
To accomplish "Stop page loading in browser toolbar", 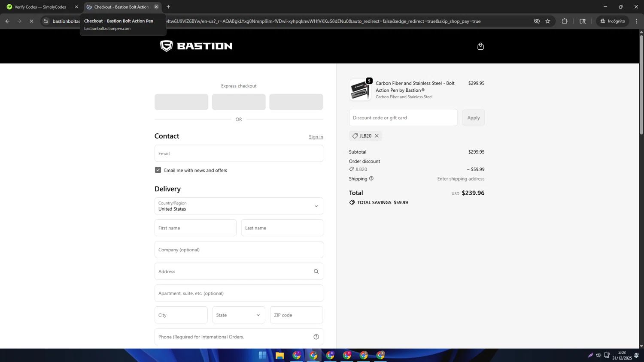I will click(x=31, y=21).
